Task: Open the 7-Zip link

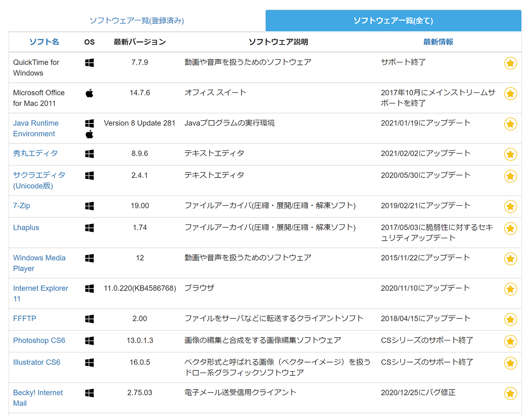Action: click(x=22, y=206)
